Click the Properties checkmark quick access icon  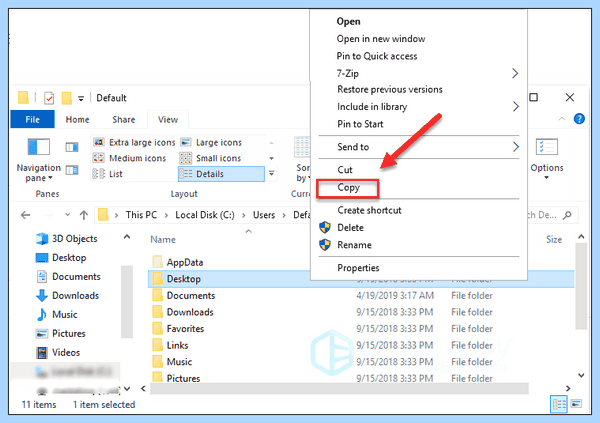[49, 98]
